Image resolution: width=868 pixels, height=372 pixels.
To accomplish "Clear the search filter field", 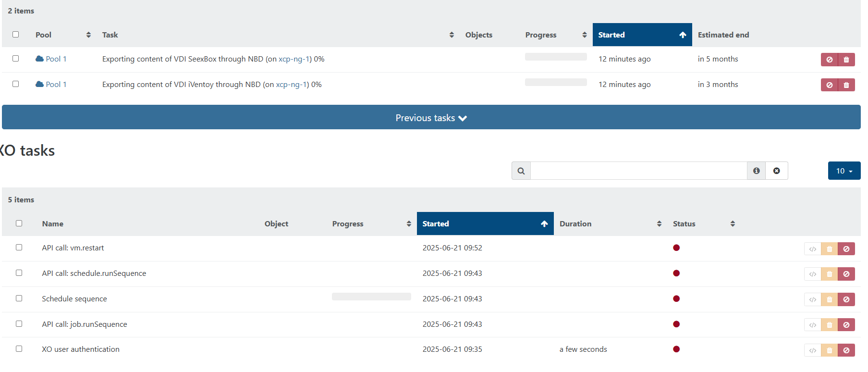I will (x=776, y=171).
